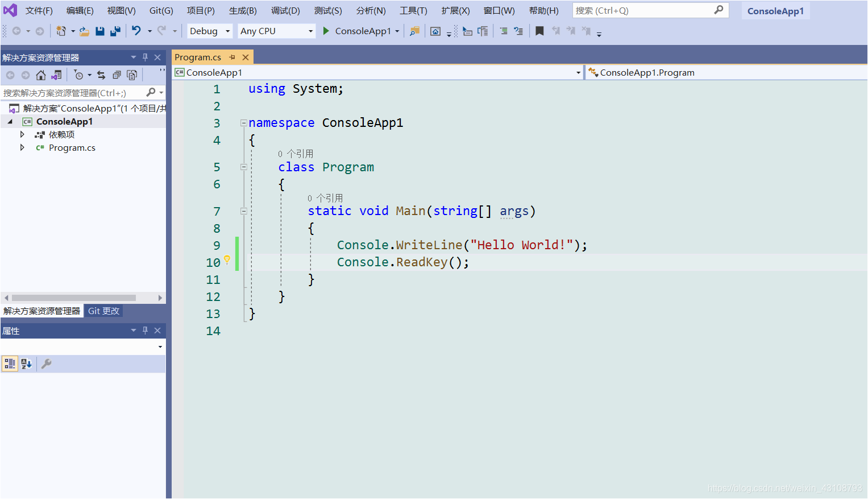Open the ConsoleApp1 startup target dropdown arrow
Screen dimensions: 868x499
coord(397,31)
